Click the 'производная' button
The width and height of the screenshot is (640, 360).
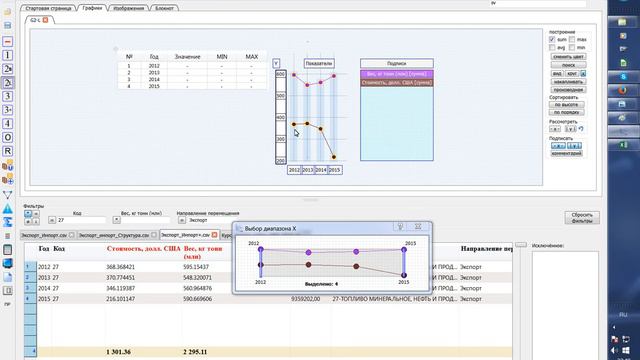[568, 90]
